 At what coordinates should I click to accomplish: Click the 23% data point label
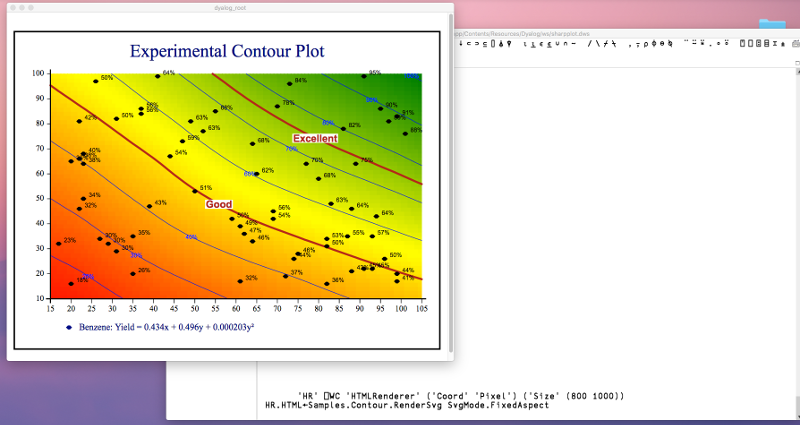pos(70,240)
